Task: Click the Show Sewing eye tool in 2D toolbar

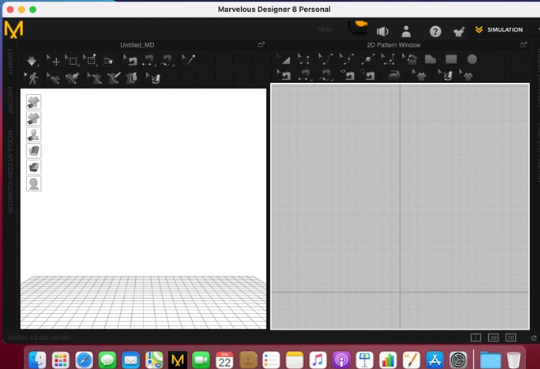Action: click(347, 75)
